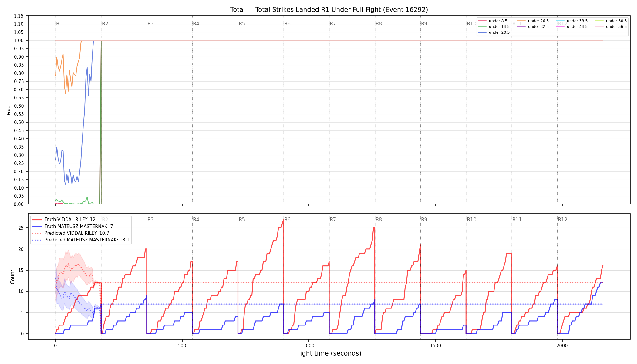
Task: Click the 'Prob' y-axis label
Action: click(x=9, y=110)
